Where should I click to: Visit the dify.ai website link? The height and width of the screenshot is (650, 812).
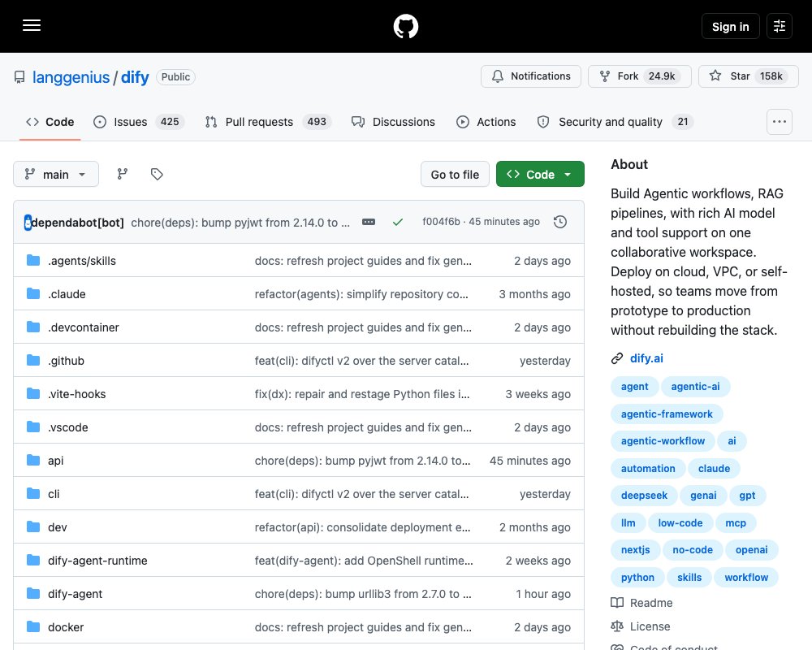[x=646, y=358]
